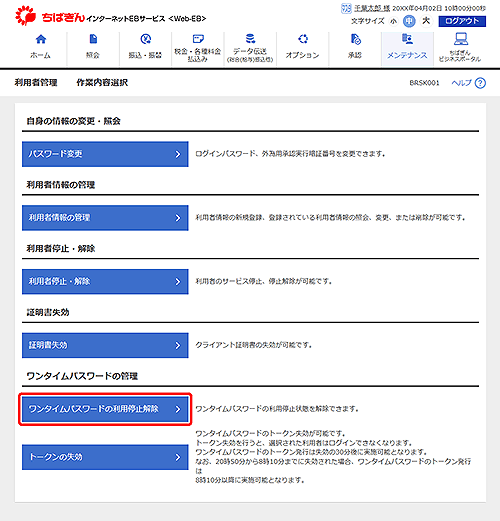Set font size to 中

click(x=409, y=21)
